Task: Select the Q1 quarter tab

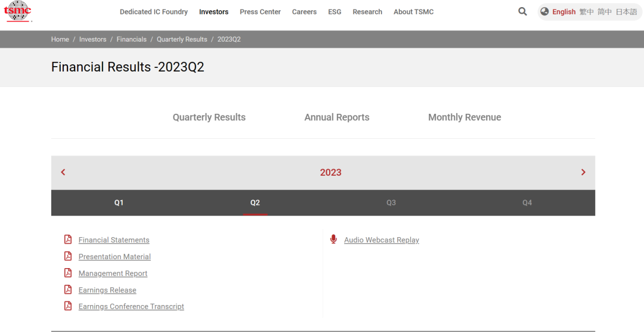Action: (x=119, y=203)
